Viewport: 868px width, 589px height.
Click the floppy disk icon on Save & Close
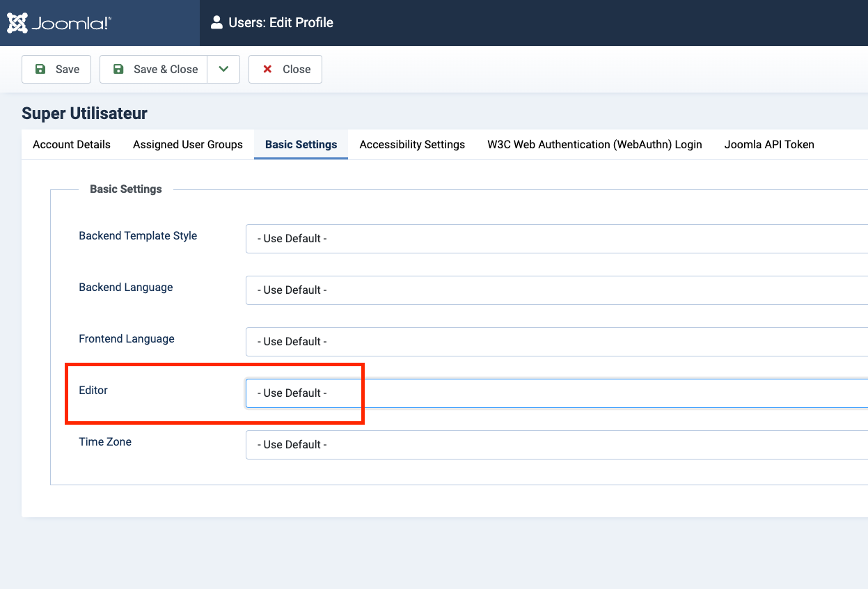(x=118, y=69)
